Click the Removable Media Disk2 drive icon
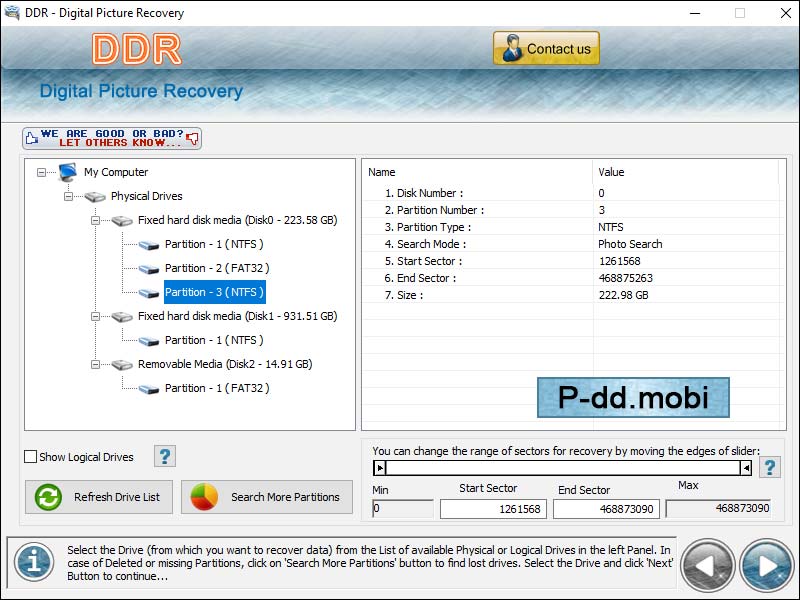Viewport: 800px width, 600px height. (x=122, y=364)
